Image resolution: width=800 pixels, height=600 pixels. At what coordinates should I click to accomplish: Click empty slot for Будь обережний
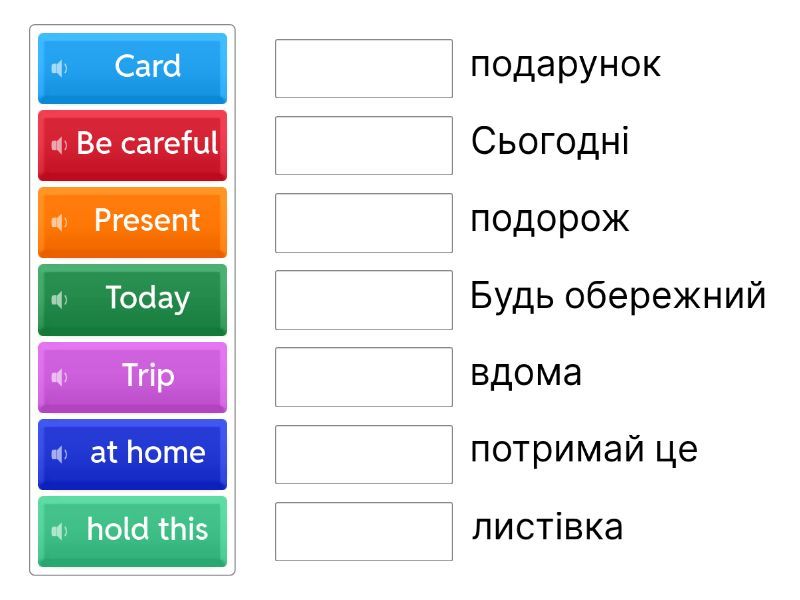click(x=364, y=299)
